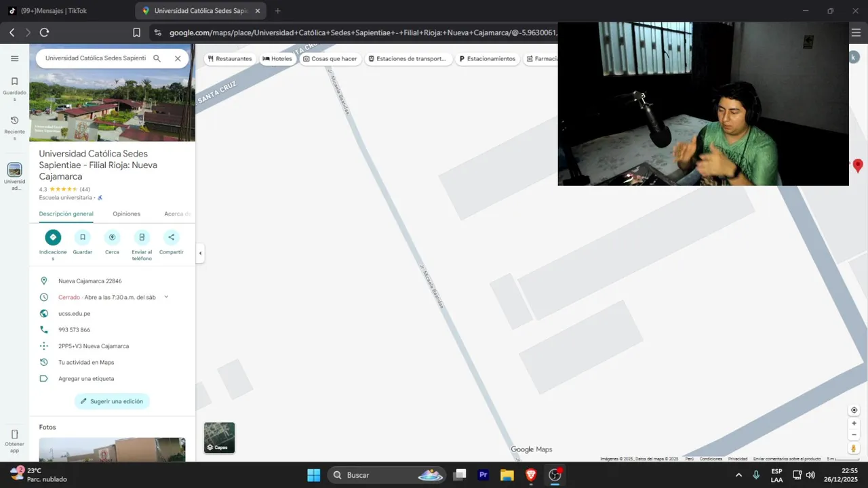Select Estaciones de transporte chip
The image size is (868, 488).
[x=408, y=59]
